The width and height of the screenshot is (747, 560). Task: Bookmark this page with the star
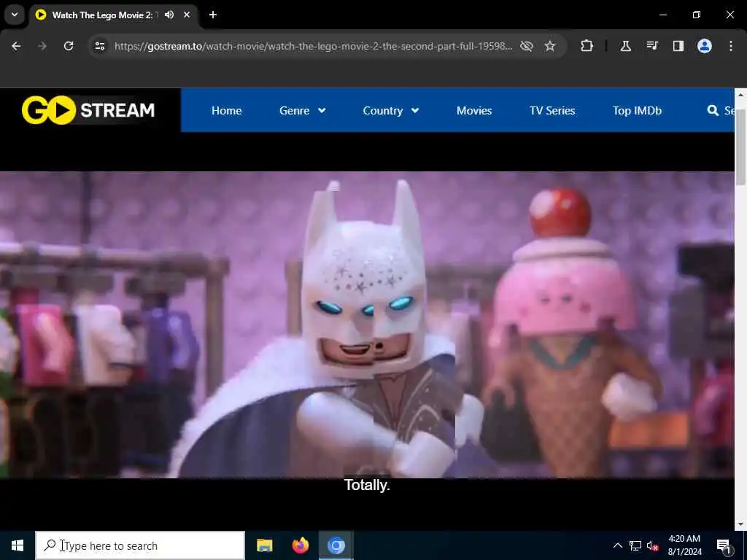click(x=550, y=46)
